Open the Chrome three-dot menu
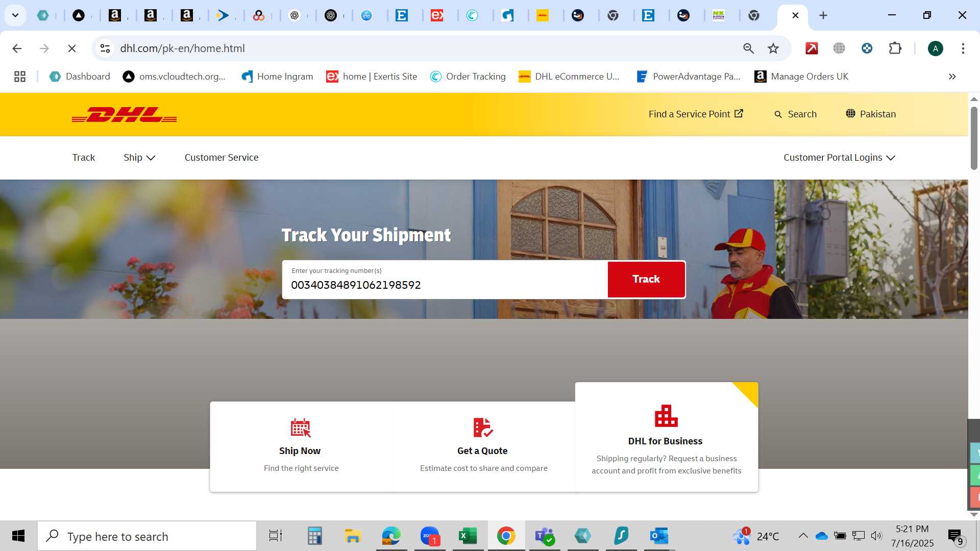 click(x=963, y=48)
